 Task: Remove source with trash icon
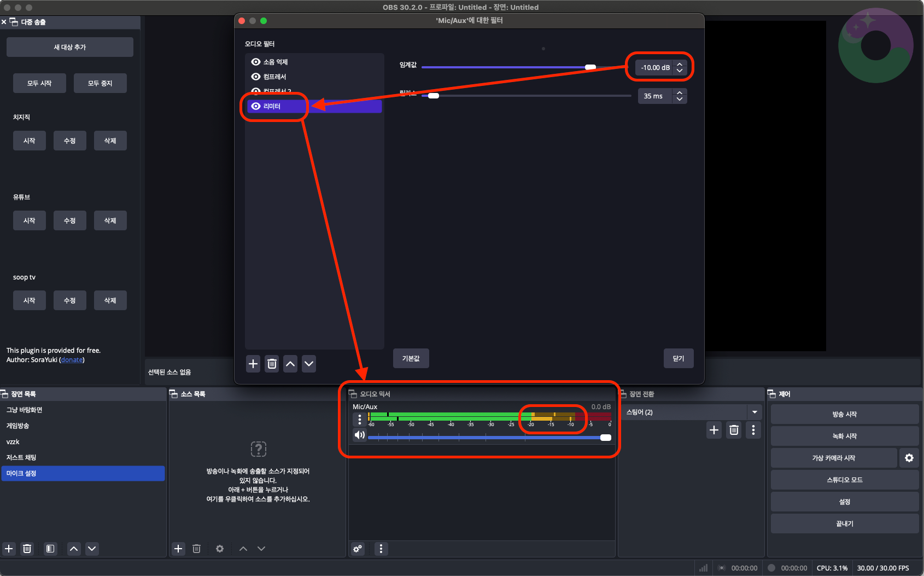pyautogui.click(x=197, y=549)
